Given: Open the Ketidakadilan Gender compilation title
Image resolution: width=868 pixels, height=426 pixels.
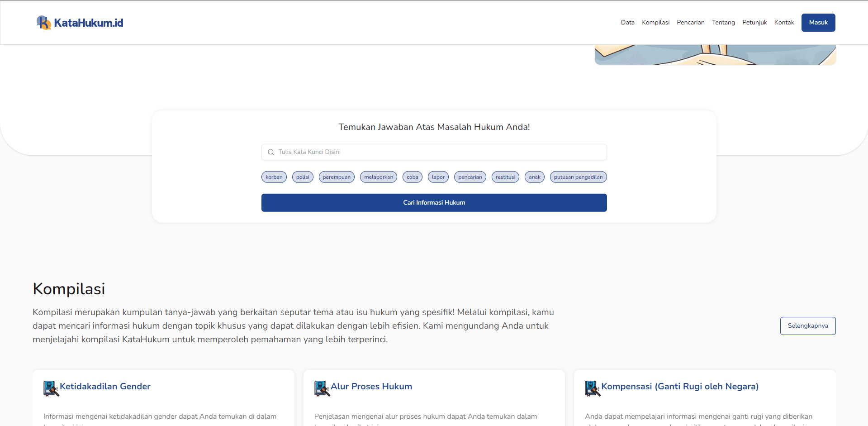Looking at the screenshot, I should (105, 387).
